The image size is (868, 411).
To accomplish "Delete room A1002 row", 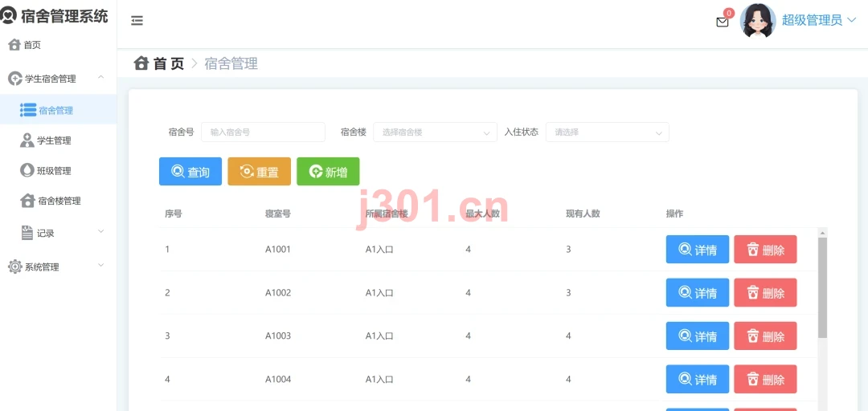I will click(766, 293).
